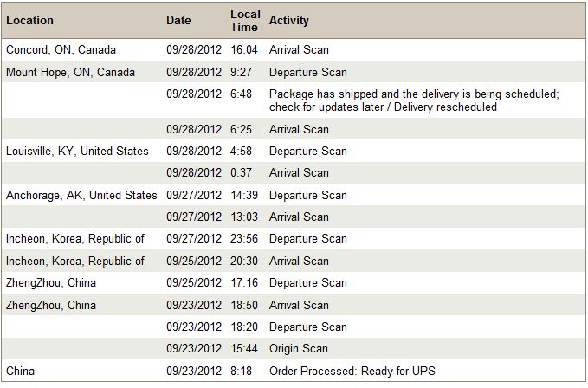Select Louisville, KY, United States location
The image size is (588, 388).
(x=77, y=151)
